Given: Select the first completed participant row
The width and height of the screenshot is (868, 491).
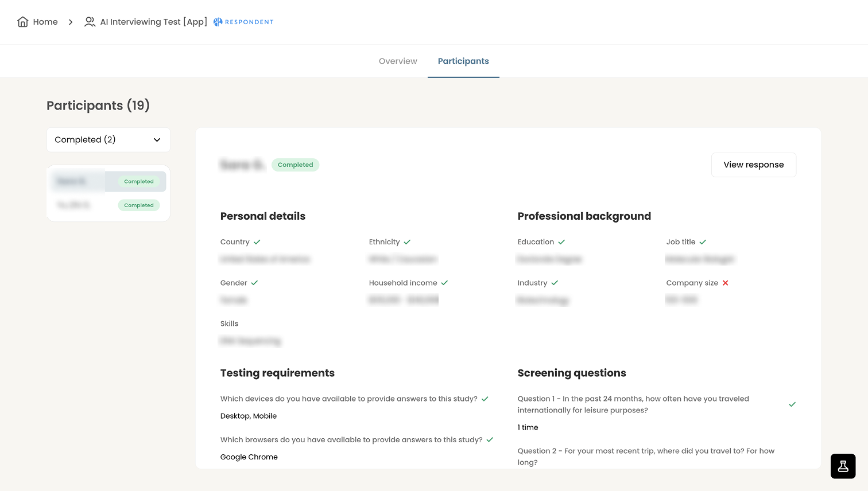Looking at the screenshot, I should (x=108, y=181).
